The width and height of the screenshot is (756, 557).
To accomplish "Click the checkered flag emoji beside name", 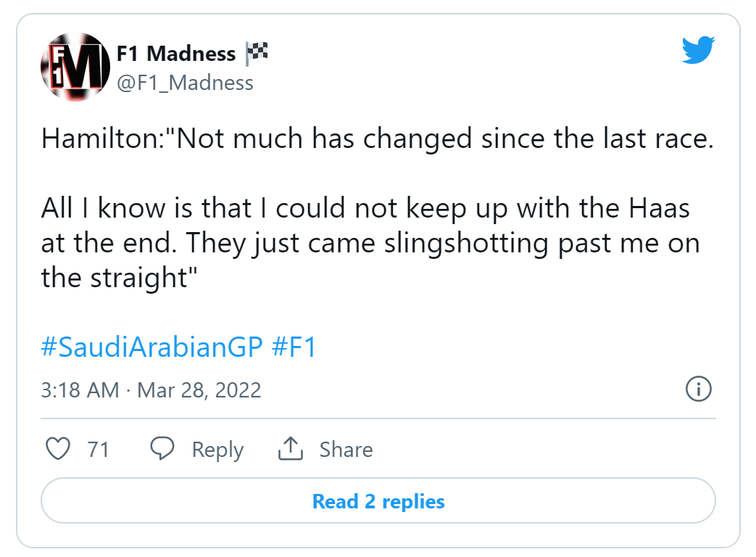I will coord(257,52).
